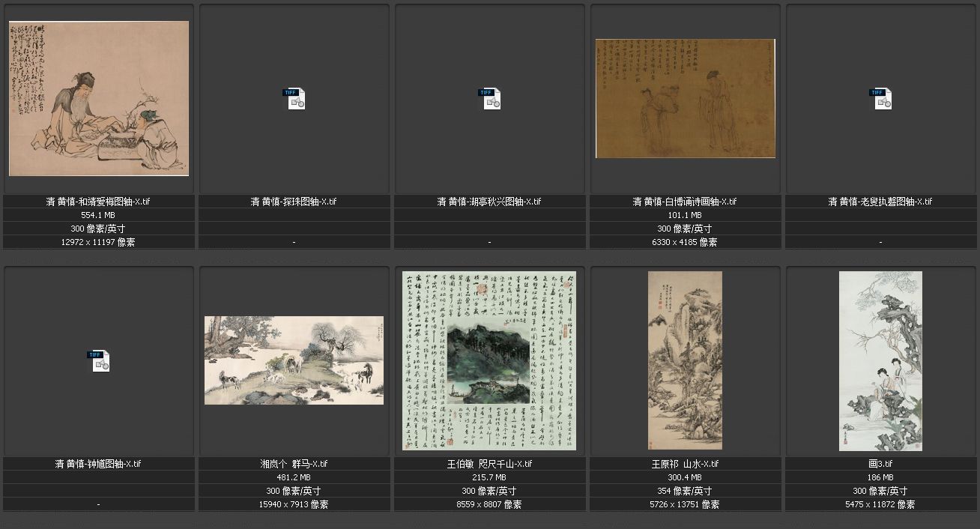Click the 画3.tif ladies painting thumbnail
Screen dimensions: 980x529
coord(880,360)
